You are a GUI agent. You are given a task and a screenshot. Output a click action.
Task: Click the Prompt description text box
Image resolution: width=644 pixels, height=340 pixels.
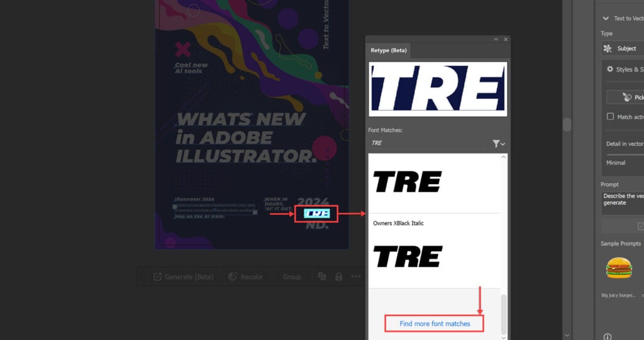(x=623, y=203)
